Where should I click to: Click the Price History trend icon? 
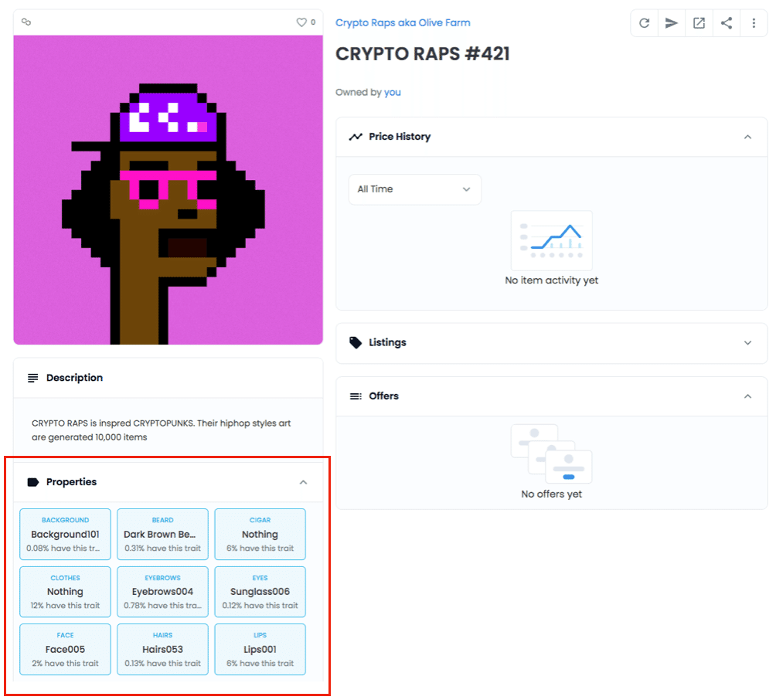[x=356, y=137]
